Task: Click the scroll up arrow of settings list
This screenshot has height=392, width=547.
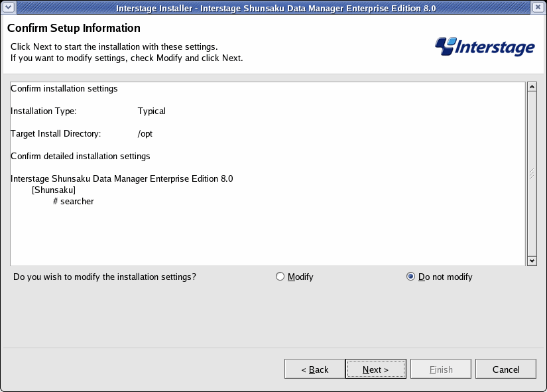Action: [532, 87]
